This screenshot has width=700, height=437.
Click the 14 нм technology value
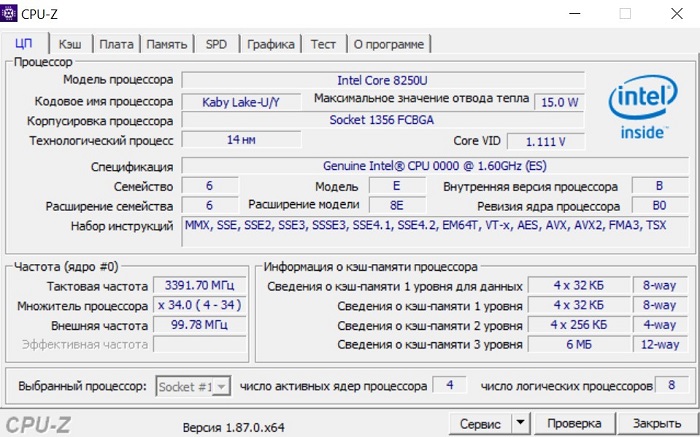tap(241, 140)
